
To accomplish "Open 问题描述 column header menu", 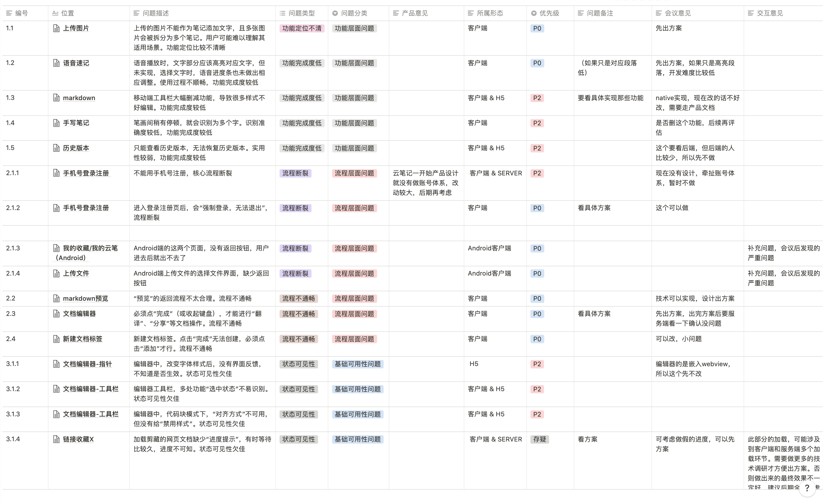I will [x=202, y=13].
